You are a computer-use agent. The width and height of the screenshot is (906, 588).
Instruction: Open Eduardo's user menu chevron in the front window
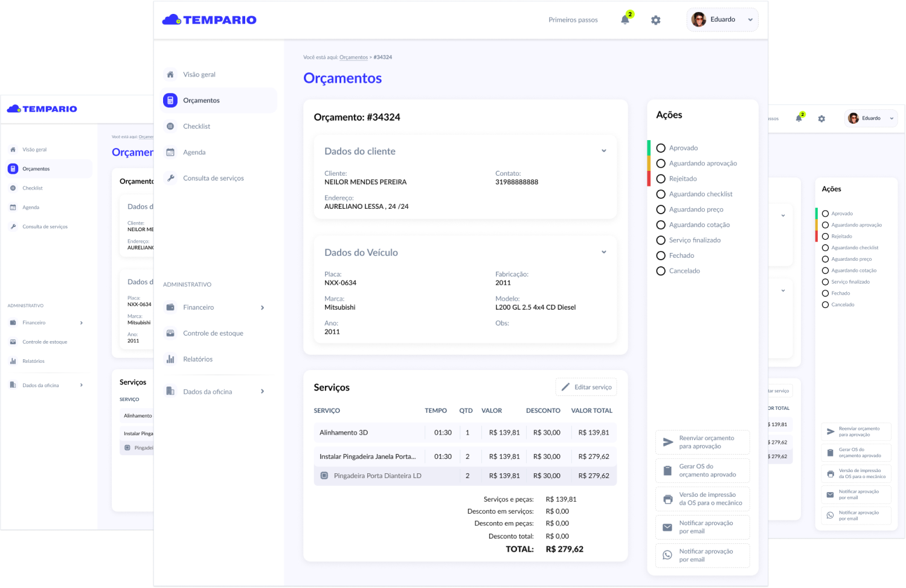point(750,20)
